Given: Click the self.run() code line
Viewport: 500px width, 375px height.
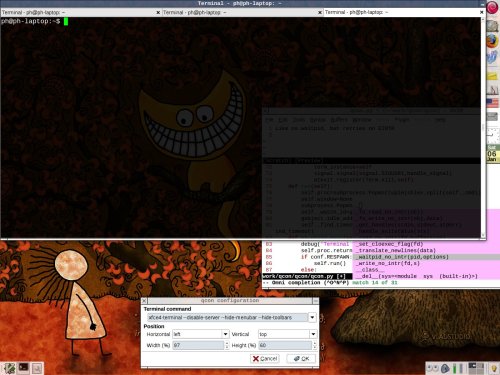Looking at the screenshot, I should coord(330,263).
